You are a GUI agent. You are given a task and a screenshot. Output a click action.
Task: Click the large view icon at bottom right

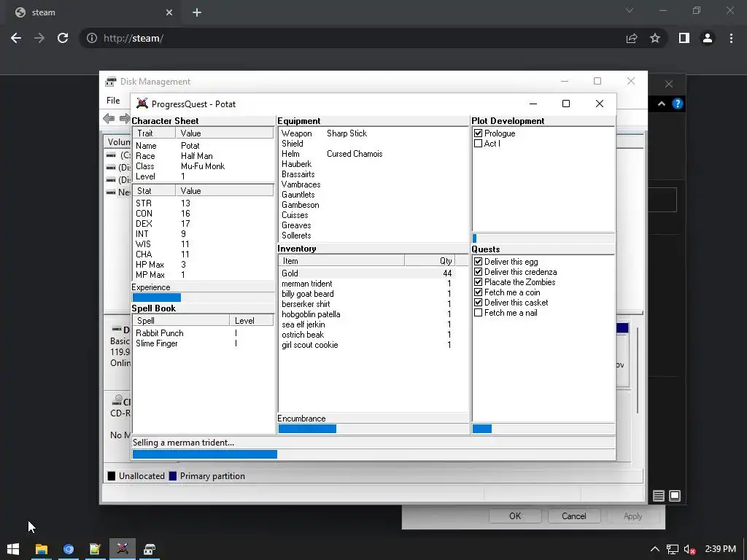675,496
